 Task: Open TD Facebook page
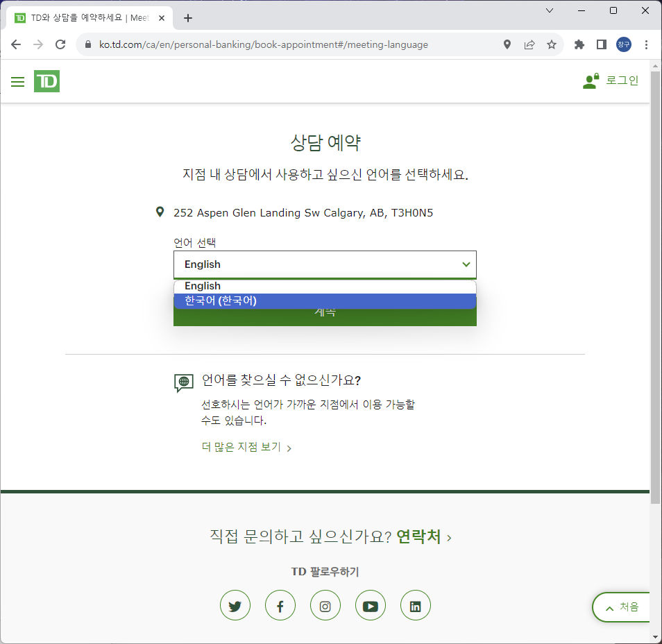[x=280, y=606]
